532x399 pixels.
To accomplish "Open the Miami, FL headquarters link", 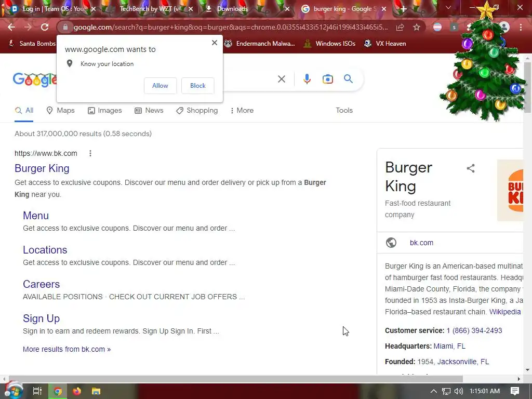I will [x=449, y=346].
